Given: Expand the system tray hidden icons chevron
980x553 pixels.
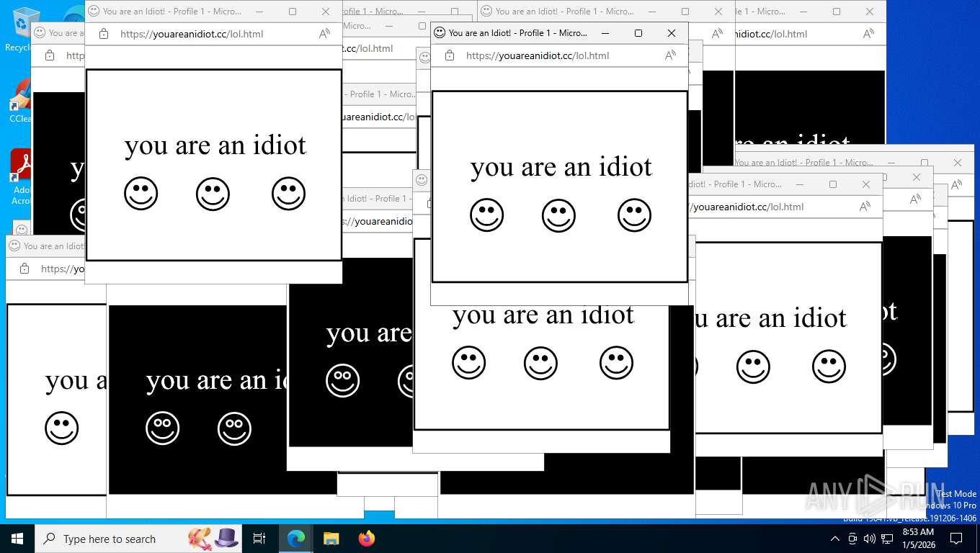Looking at the screenshot, I should click(x=835, y=539).
